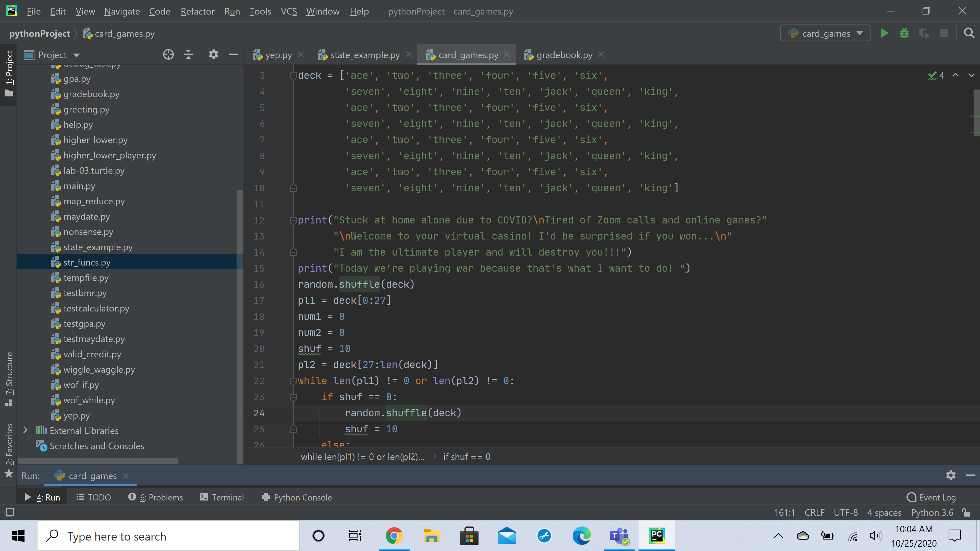Jump to next highlighted problem arrow
980x551 pixels.
click(971, 75)
